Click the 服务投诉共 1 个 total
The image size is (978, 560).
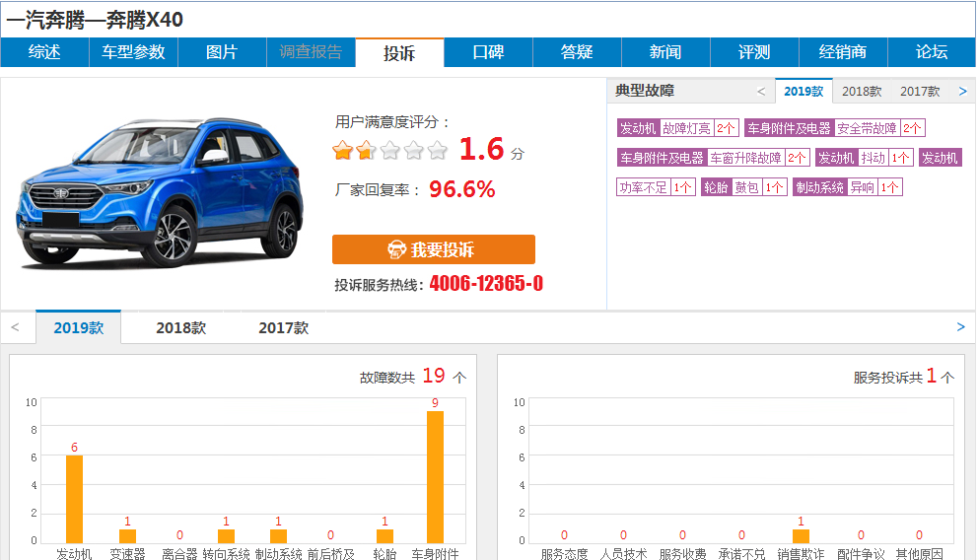[x=904, y=376]
